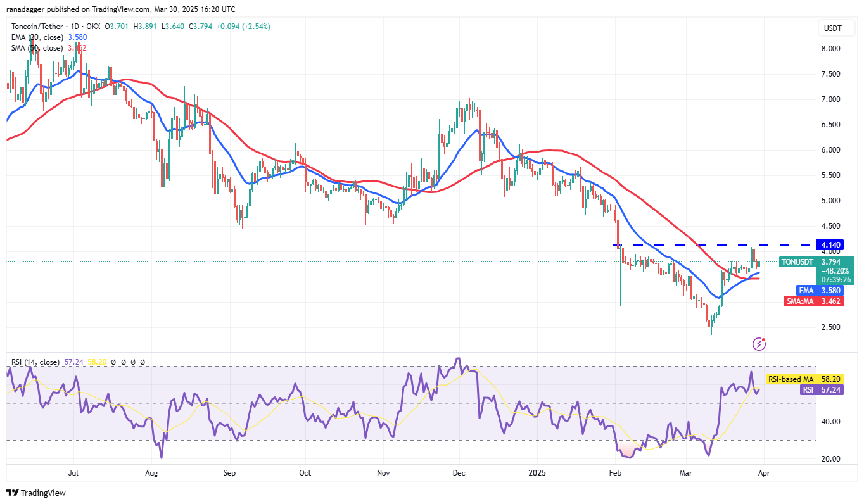The width and height of the screenshot is (864, 504).
Task: Open the USDT currency selector on price axis
Action: 832,28
